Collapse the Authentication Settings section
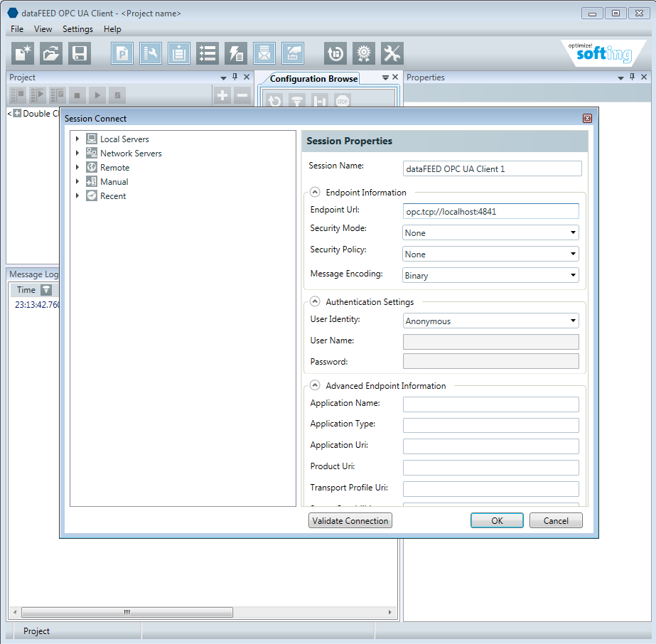Viewport: 656px width, 644px height. pos(315,301)
